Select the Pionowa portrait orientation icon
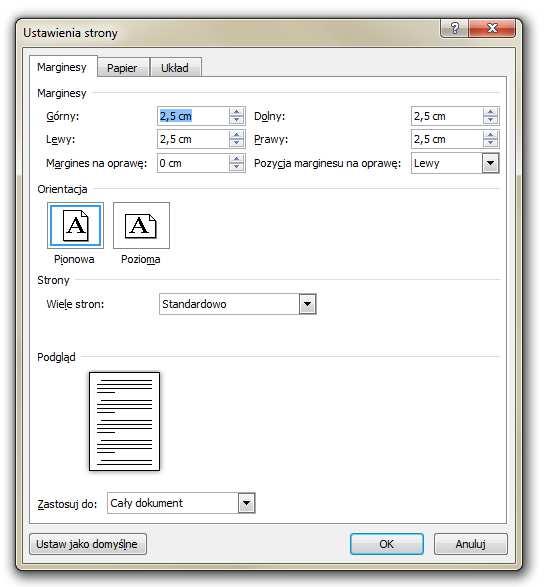Viewport: 555px width, 587px height. tap(75, 225)
